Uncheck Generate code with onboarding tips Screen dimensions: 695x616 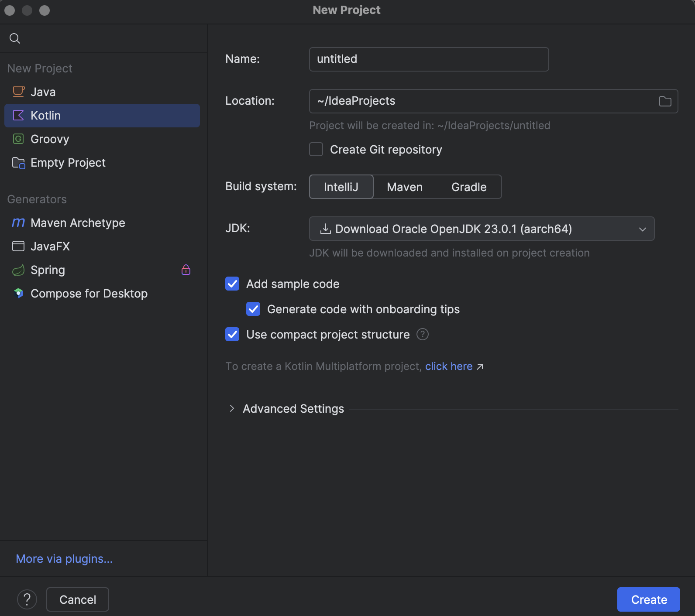(253, 309)
